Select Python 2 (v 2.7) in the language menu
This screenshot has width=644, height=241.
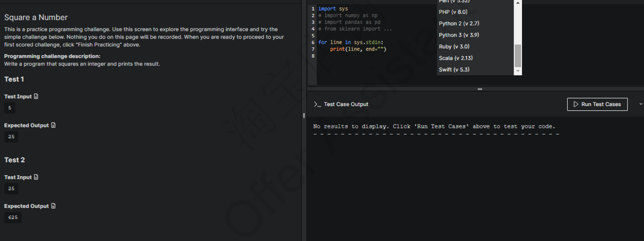click(459, 23)
